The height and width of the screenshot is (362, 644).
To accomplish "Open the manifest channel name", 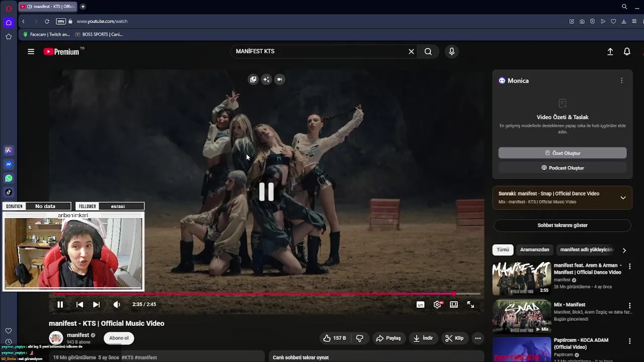I will click(78, 335).
